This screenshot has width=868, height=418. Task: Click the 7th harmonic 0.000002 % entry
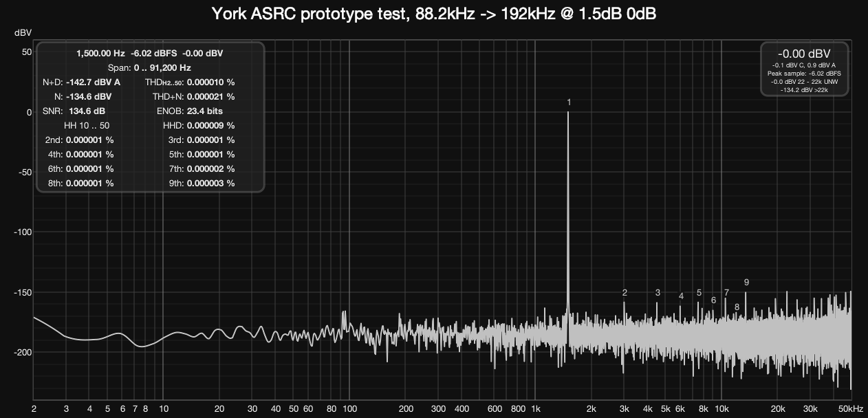click(x=202, y=169)
